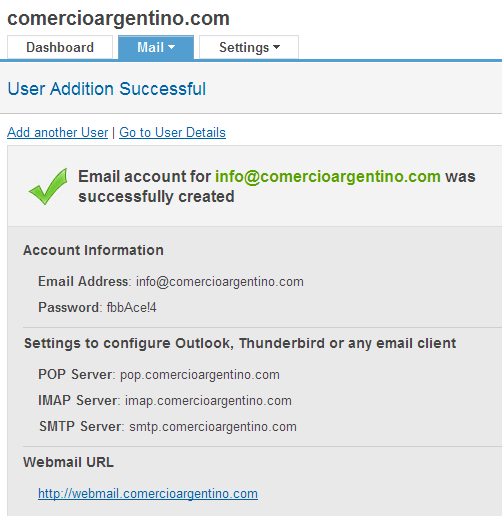Click the comercioargentino.com page title
This screenshot has height=516, width=502.
coord(118,18)
